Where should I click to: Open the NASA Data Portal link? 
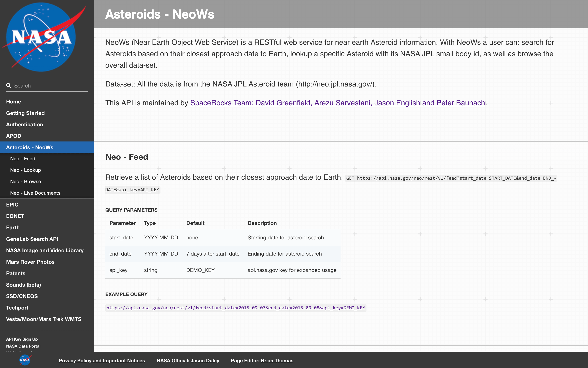[x=23, y=346]
